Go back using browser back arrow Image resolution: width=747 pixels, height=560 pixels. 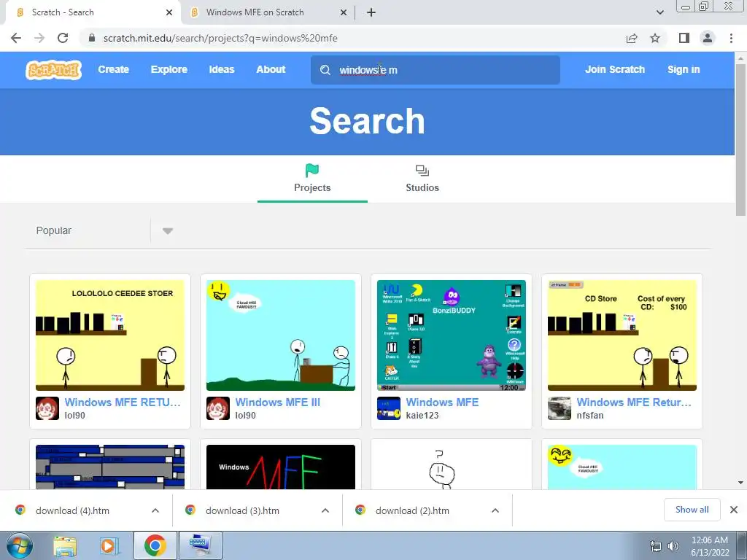(16, 38)
